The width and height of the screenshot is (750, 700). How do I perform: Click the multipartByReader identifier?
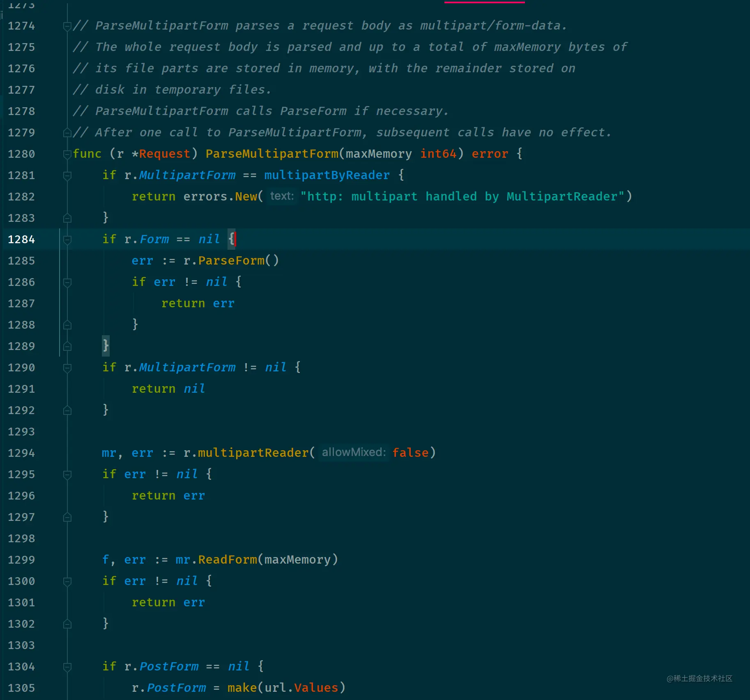click(x=327, y=175)
